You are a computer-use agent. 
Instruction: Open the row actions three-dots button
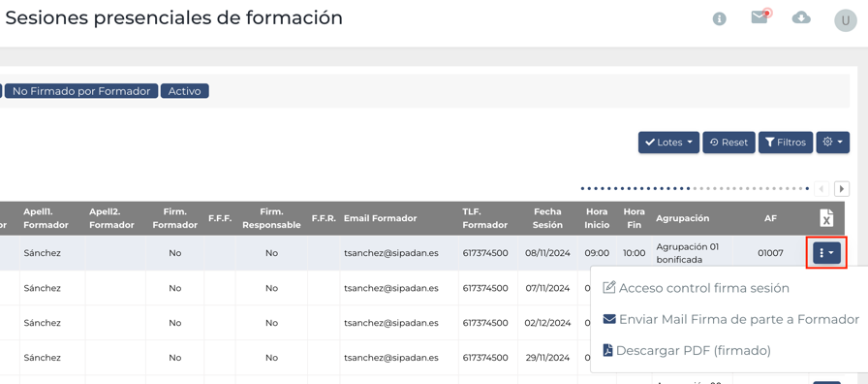click(x=826, y=253)
